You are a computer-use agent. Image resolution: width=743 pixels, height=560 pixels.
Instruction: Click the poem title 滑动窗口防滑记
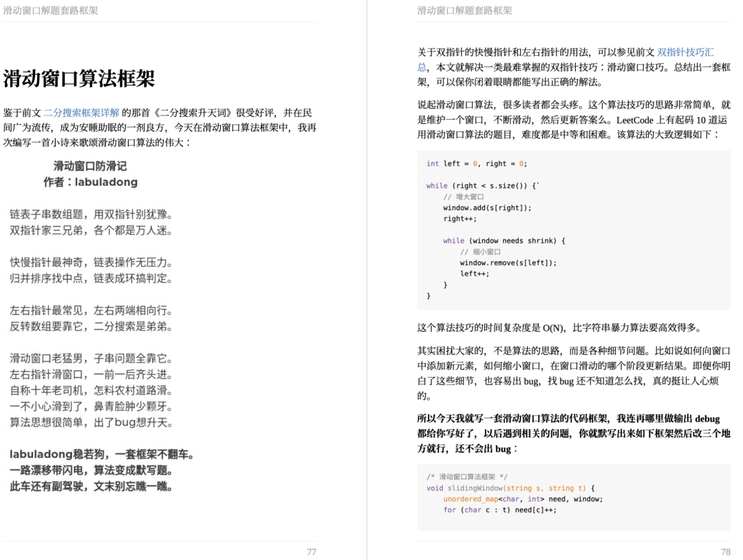coord(90,166)
